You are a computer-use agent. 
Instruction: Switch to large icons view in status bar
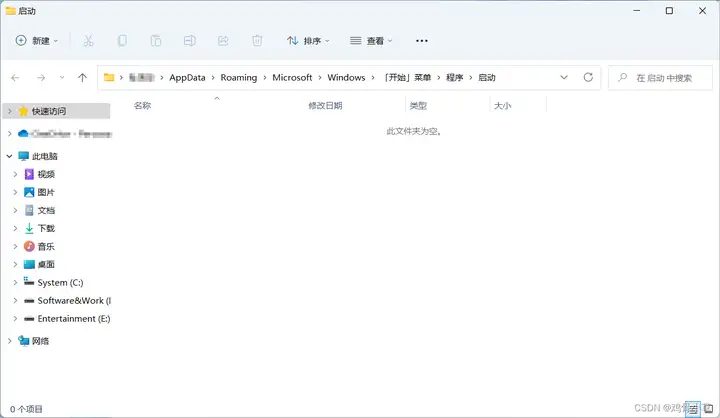coord(709,408)
